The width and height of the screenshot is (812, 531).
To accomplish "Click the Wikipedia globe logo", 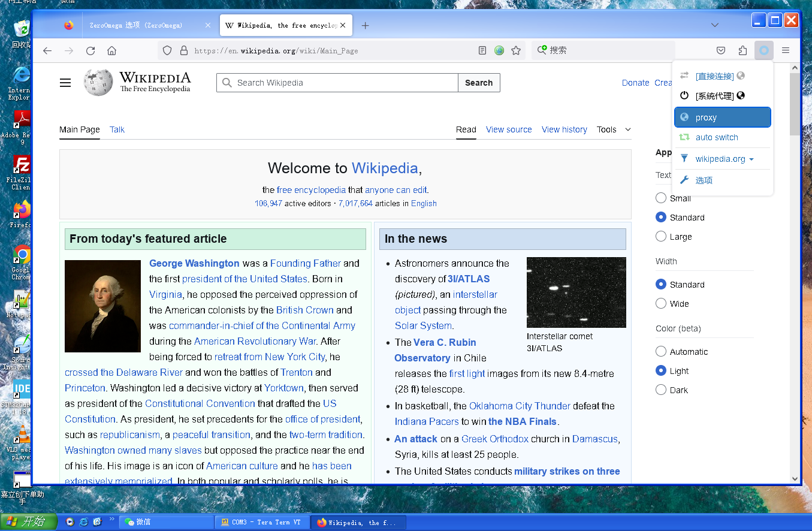I will tap(98, 83).
